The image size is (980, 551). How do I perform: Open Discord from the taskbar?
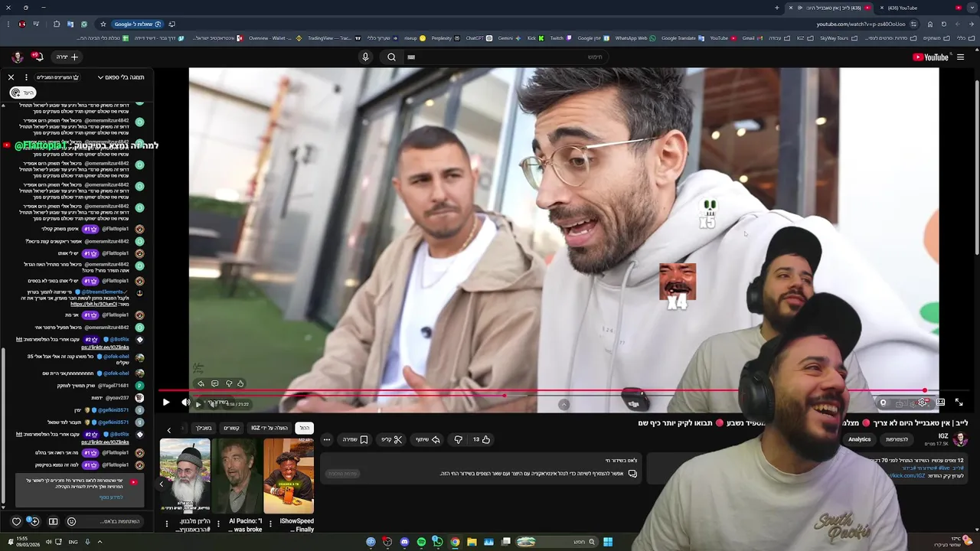tap(404, 542)
